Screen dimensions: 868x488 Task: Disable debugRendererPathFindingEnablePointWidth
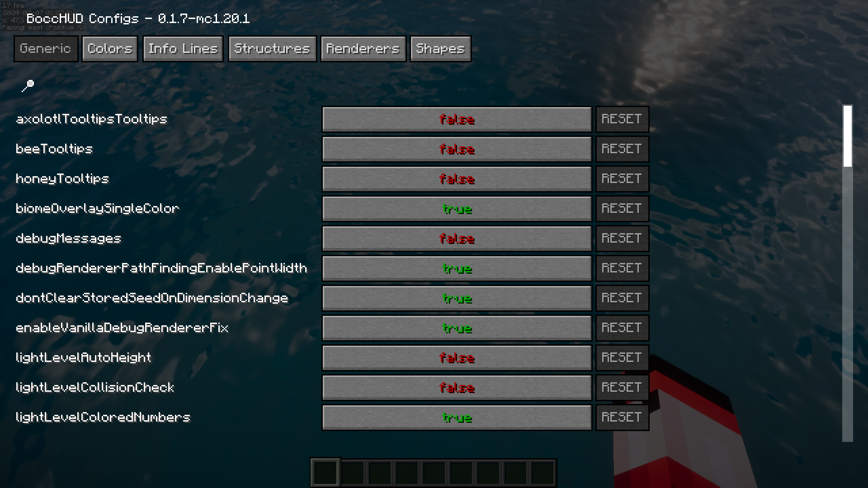pos(456,268)
